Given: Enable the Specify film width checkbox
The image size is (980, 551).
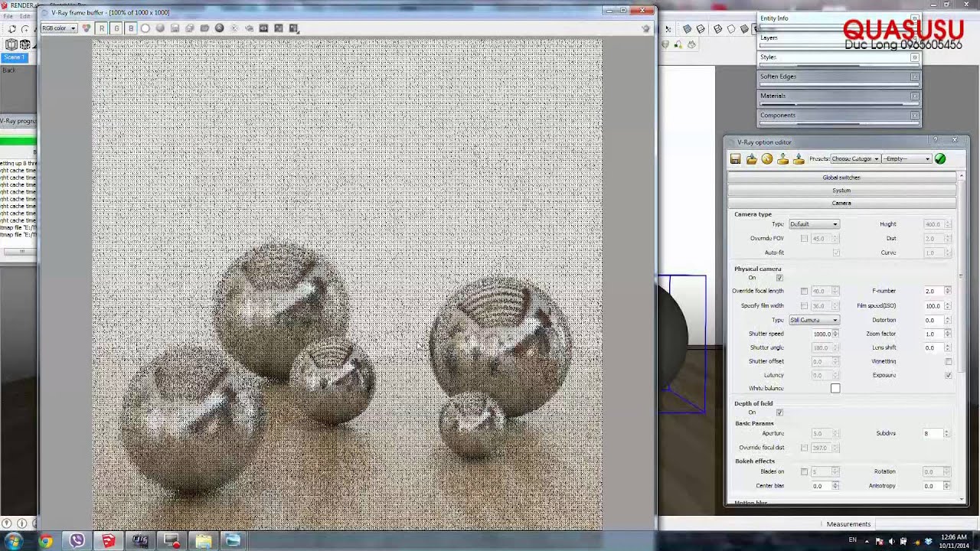Looking at the screenshot, I should [x=804, y=305].
